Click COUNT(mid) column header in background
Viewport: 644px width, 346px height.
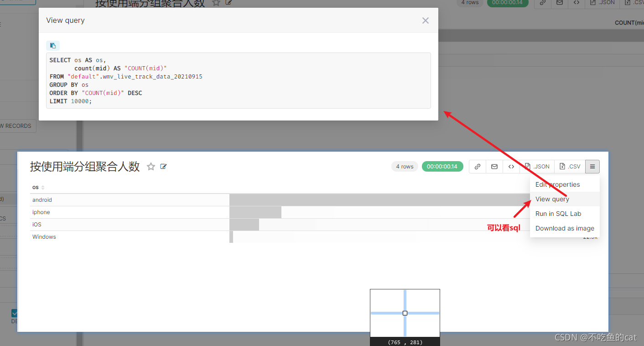pos(629,23)
